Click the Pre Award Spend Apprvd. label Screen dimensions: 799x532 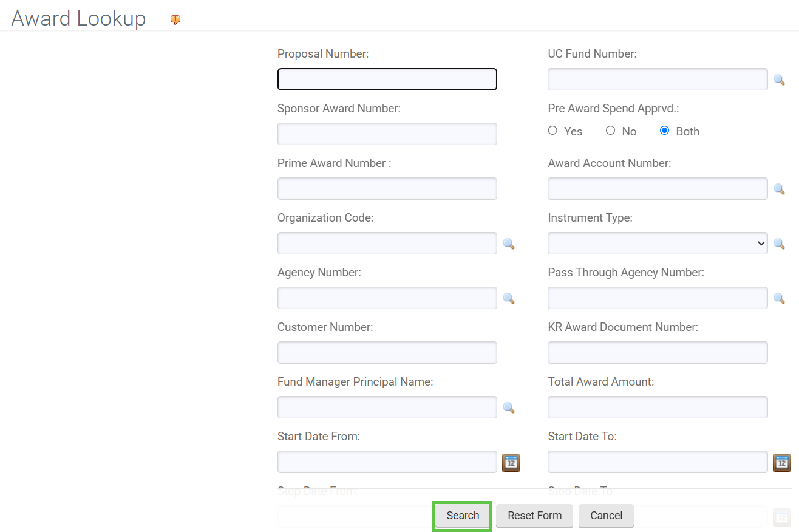[x=613, y=109]
